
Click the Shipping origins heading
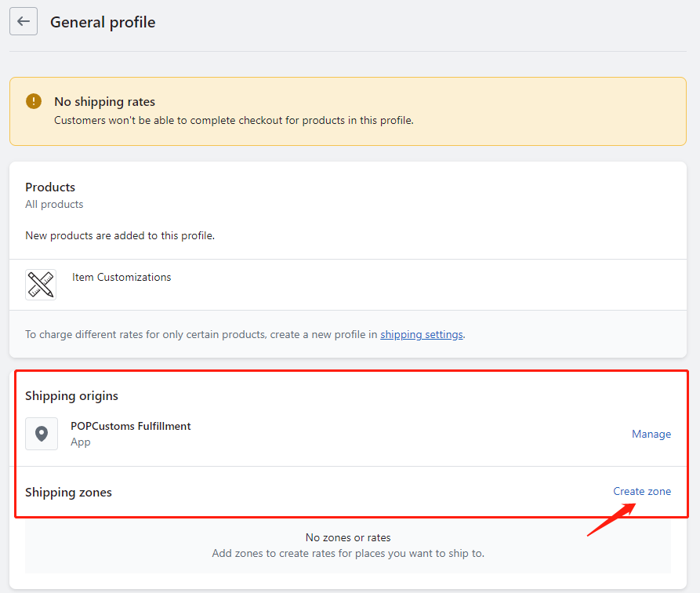pyautogui.click(x=71, y=396)
